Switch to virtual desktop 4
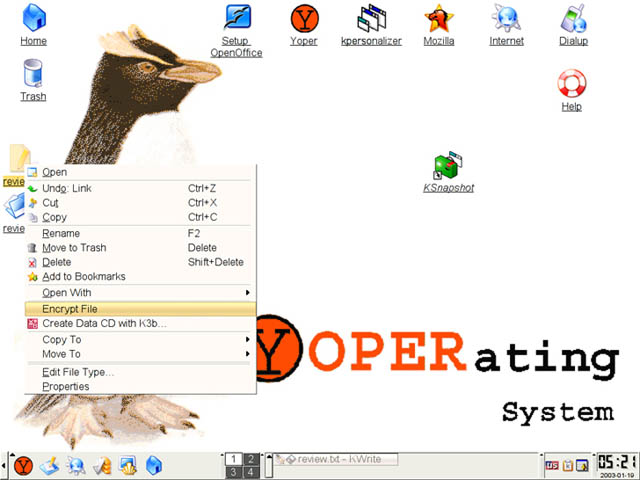Image resolution: width=640 pixels, height=480 pixels. pyautogui.click(x=251, y=472)
